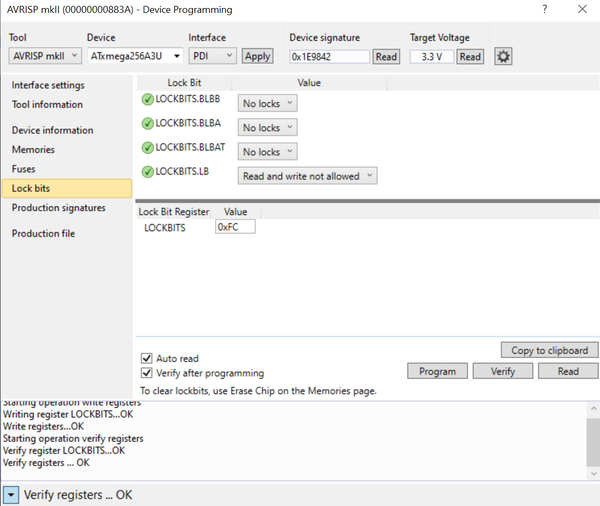Open the Tool dropdown showing AVRISP mkII
Image resolution: width=600 pixels, height=506 pixels.
tap(45, 56)
